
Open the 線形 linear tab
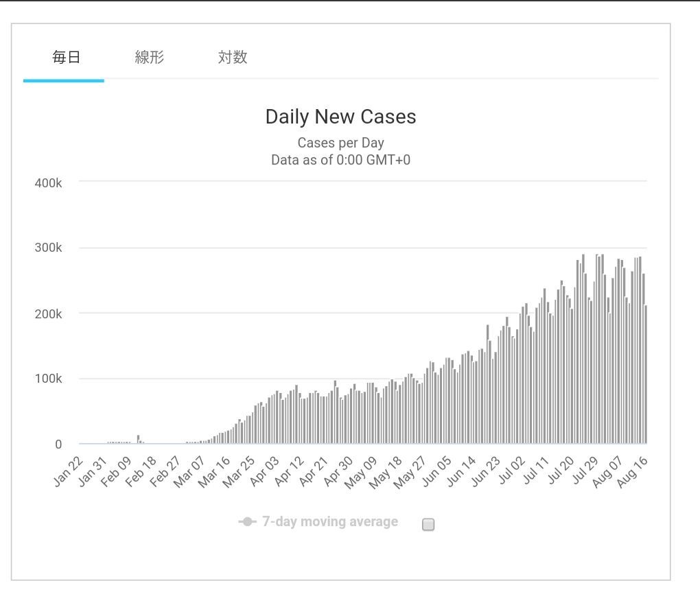pos(149,58)
